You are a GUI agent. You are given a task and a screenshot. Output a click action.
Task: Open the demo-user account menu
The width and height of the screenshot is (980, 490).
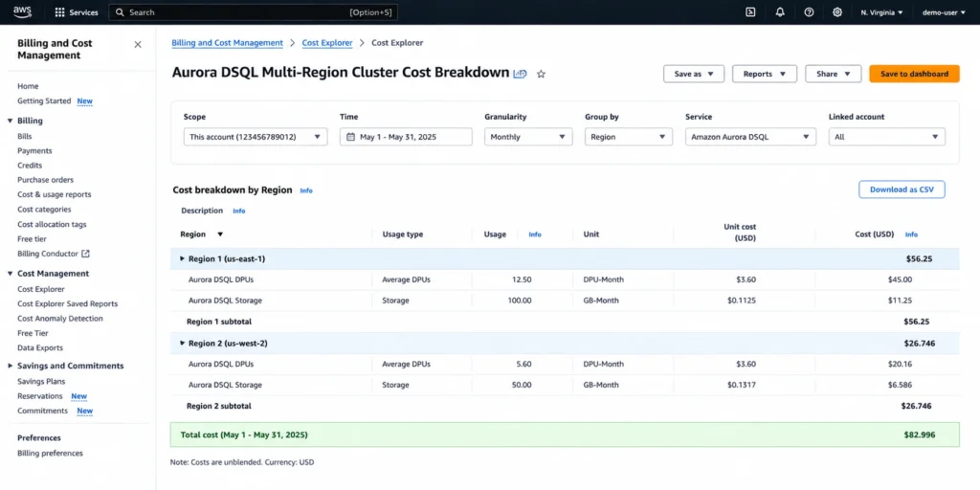pos(945,12)
